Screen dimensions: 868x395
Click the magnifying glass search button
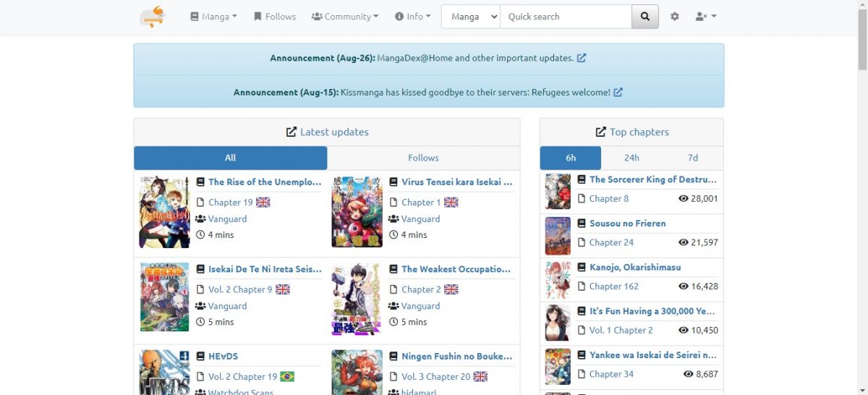pos(645,17)
